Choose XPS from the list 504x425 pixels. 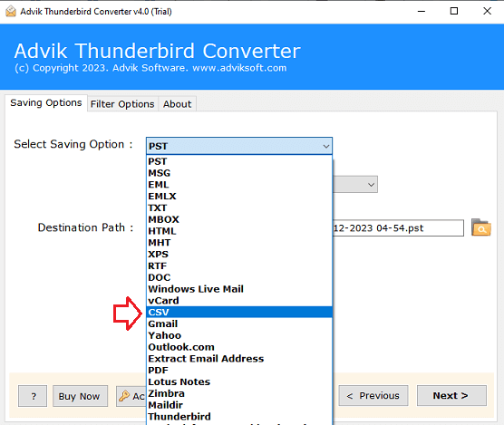tap(239, 254)
